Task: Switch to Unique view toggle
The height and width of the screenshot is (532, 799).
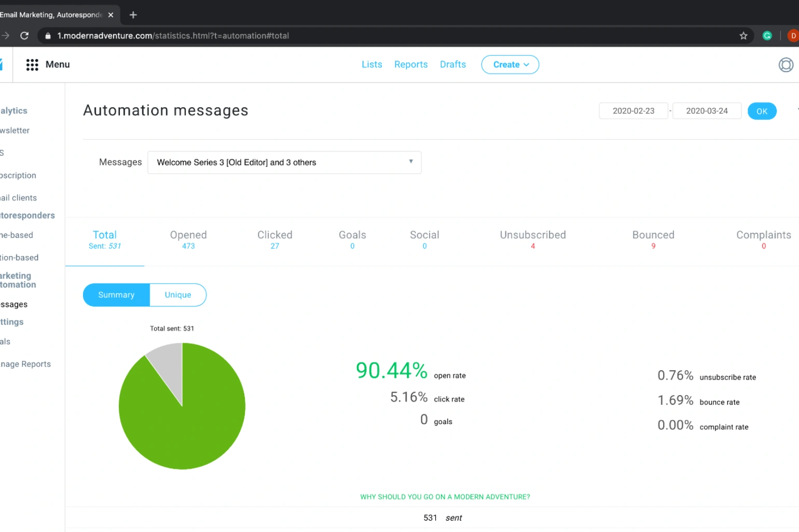Action: [178, 295]
